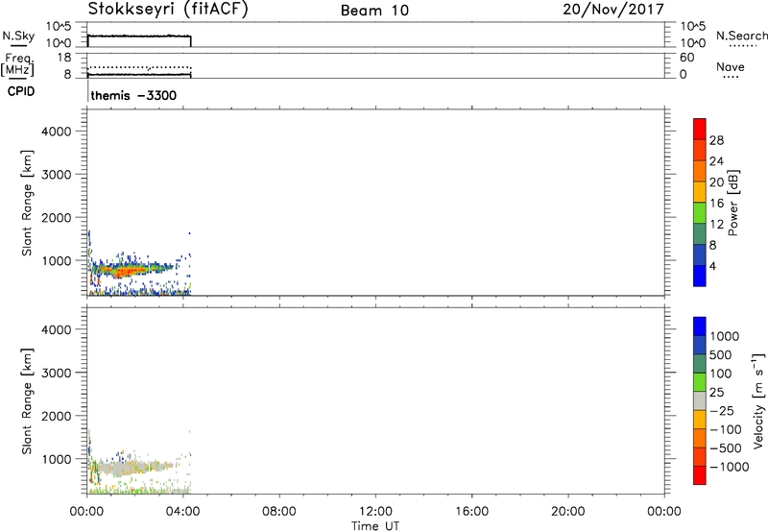Image resolution: width=768 pixels, height=532 pixels.
Task: Click the 'CPID' row label
Action: click(21, 91)
